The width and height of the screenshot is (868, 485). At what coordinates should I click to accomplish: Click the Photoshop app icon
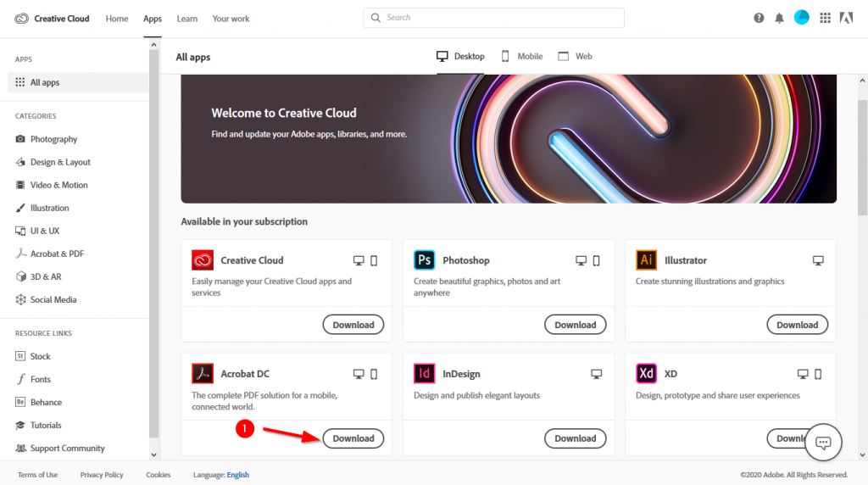point(425,260)
